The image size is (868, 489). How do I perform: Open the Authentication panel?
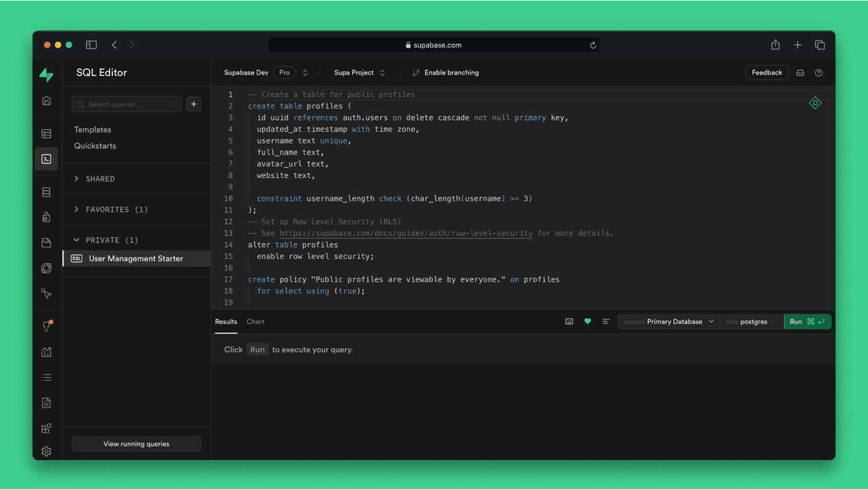click(46, 216)
